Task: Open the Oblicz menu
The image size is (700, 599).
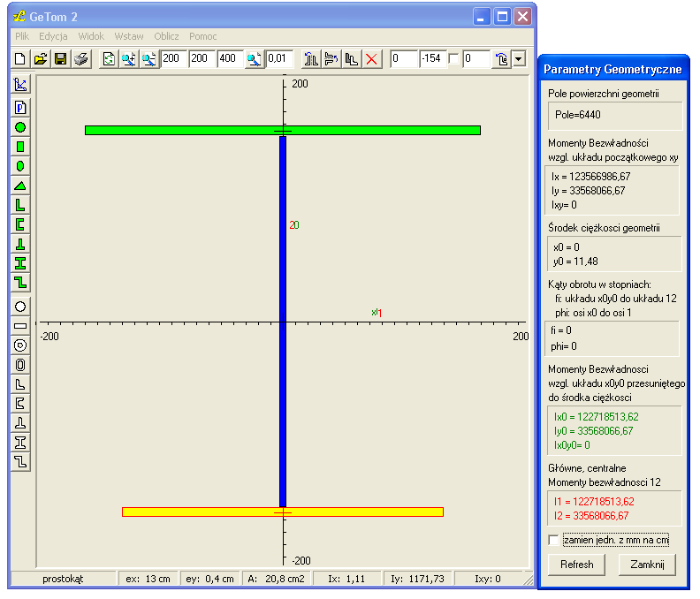Action: (166, 36)
